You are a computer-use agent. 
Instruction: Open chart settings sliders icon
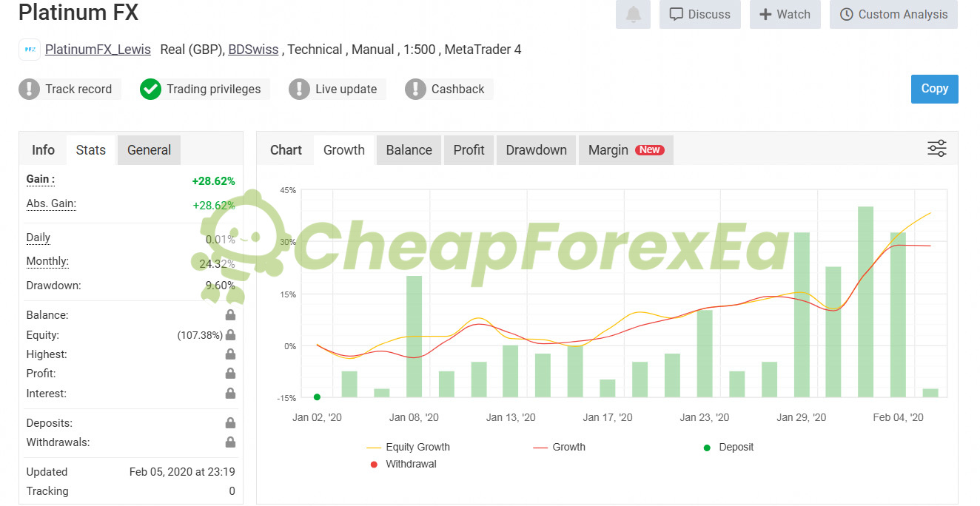[937, 148]
